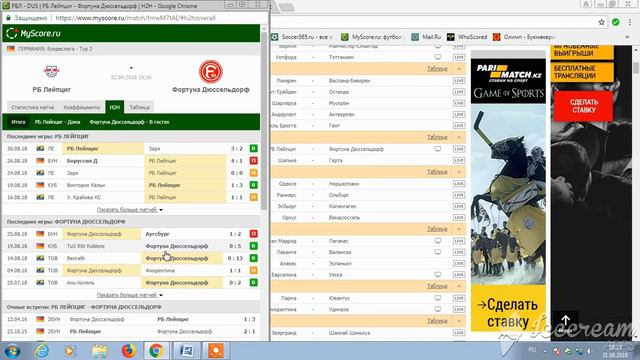
Task: Open the small dropdown arrow above the match date
Action: pos(131,68)
